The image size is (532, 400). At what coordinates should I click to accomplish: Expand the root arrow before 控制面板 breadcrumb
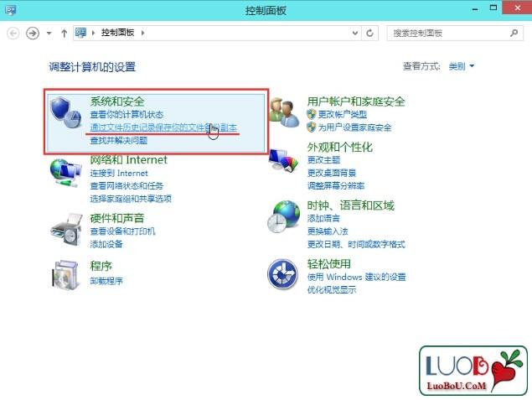coord(93,33)
